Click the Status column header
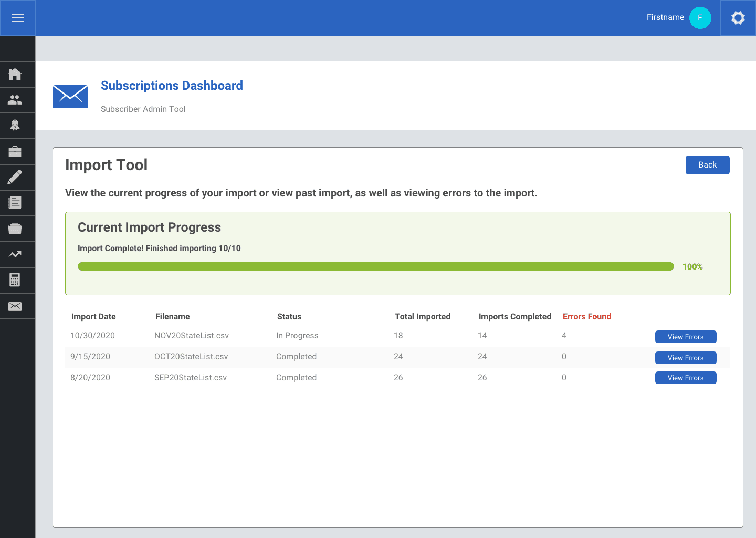 [289, 316]
